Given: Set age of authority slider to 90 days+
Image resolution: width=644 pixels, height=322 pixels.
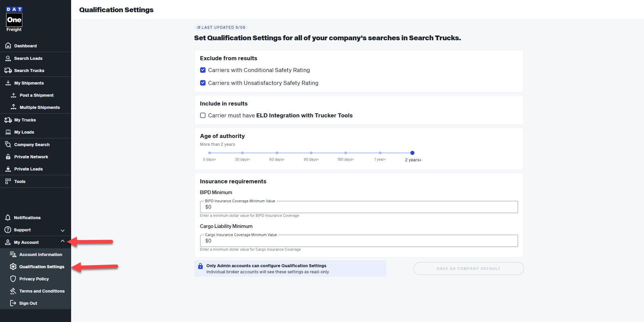Looking at the screenshot, I should pos(311,153).
